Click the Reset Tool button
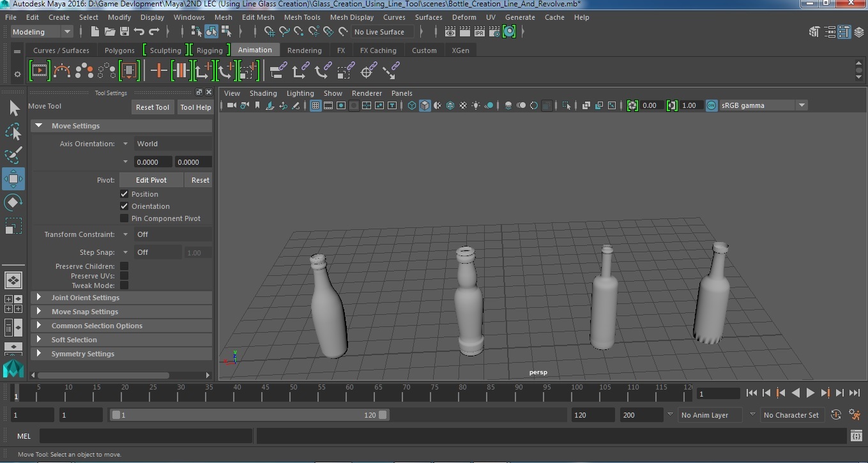Viewport: 868px width, 463px height. coord(153,107)
